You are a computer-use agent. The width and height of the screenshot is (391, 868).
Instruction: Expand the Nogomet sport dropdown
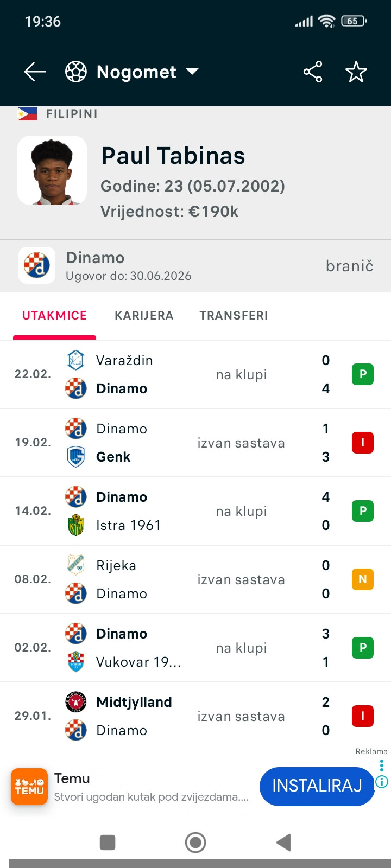pos(192,72)
